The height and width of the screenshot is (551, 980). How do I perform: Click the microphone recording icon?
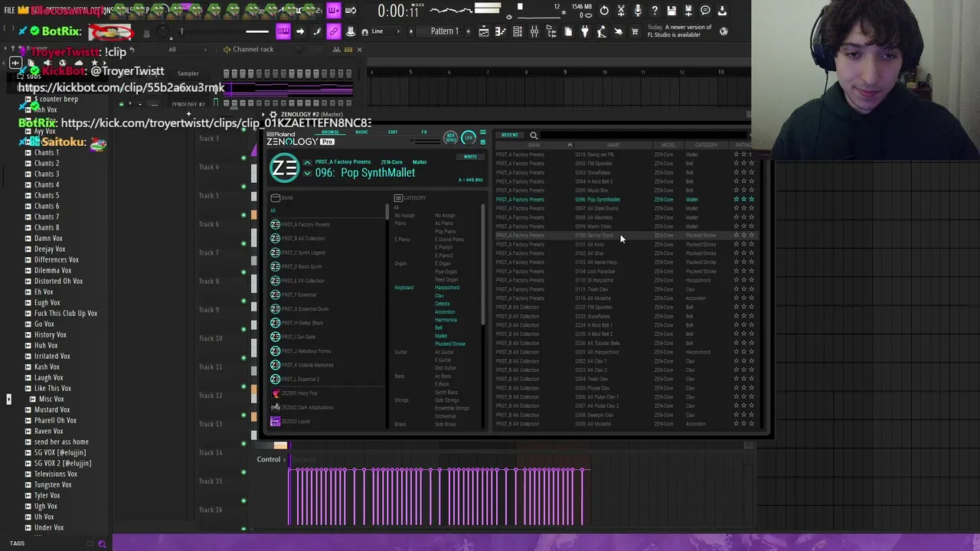638,11
